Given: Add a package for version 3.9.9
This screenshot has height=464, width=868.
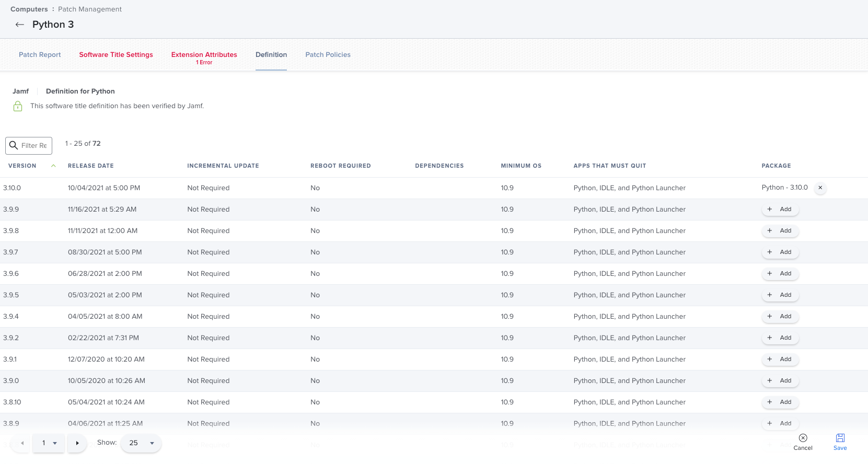Looking at the screenshot, I should pos(780,209).
